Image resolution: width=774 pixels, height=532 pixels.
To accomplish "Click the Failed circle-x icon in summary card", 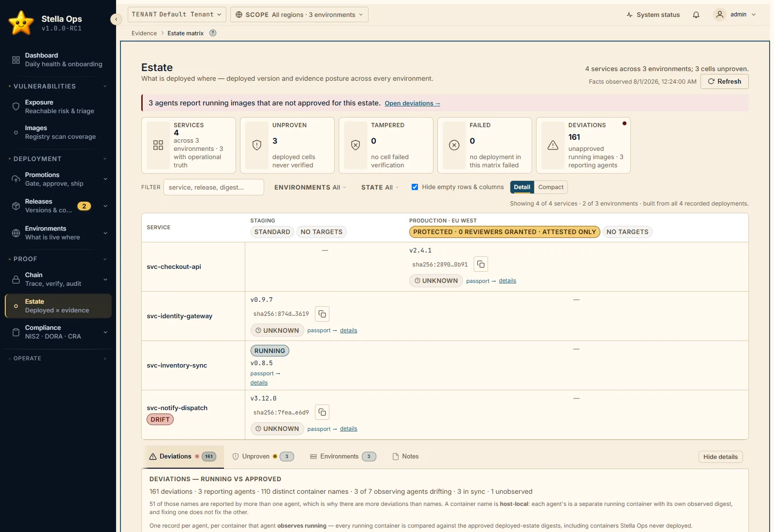I will coord(454,145).
